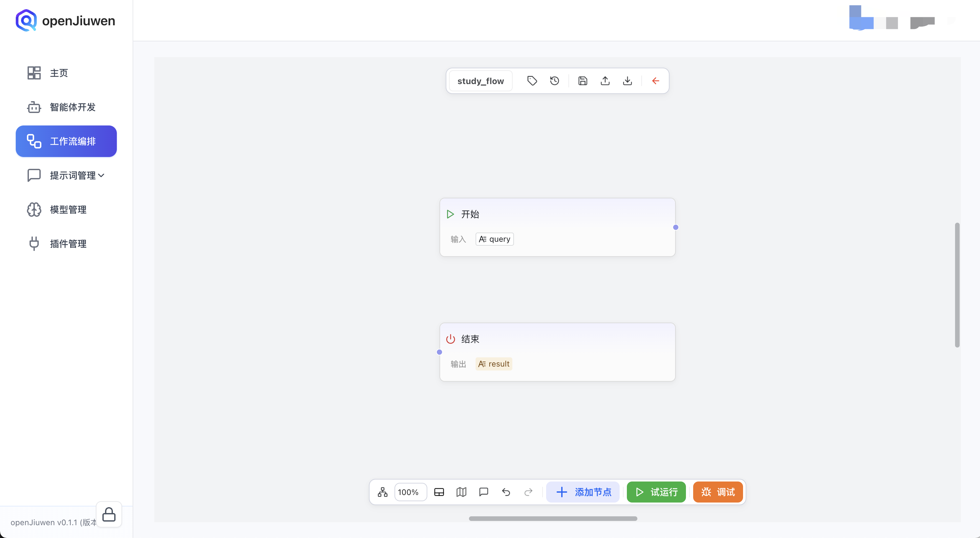
Task: Go back using red arrow icon
Action: coord(655,81)
